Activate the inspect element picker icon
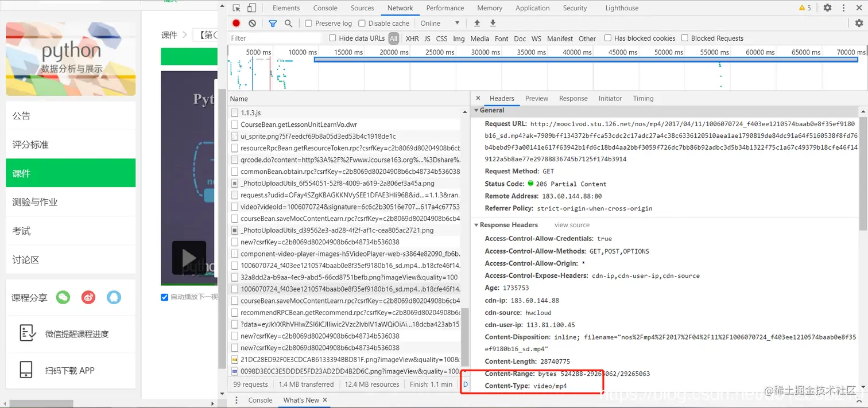868x408 pixels. [237, 8]
